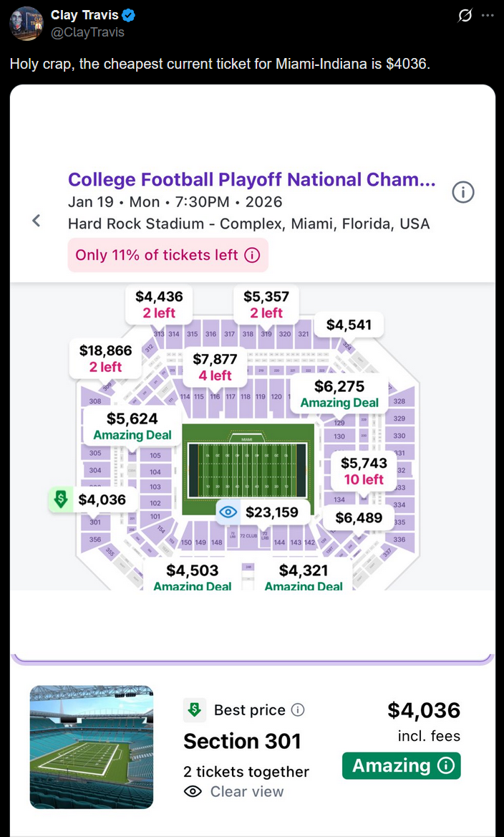Select the $7,877 four left marker
This screenshot has height=837, width=504.
click(215, 367)
